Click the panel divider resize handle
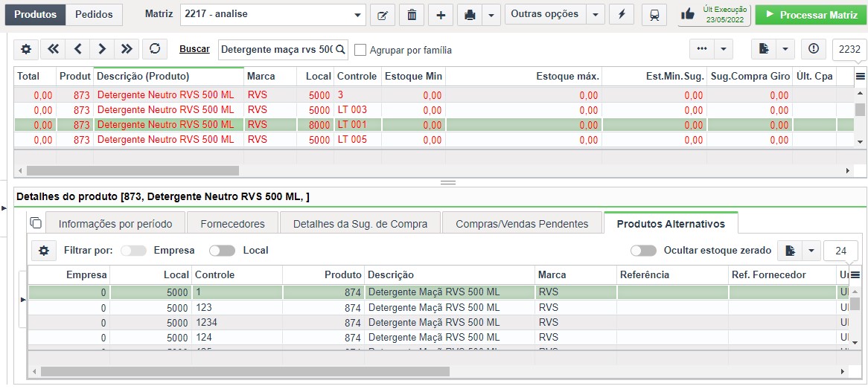868x389 pixels. point(448,182)
